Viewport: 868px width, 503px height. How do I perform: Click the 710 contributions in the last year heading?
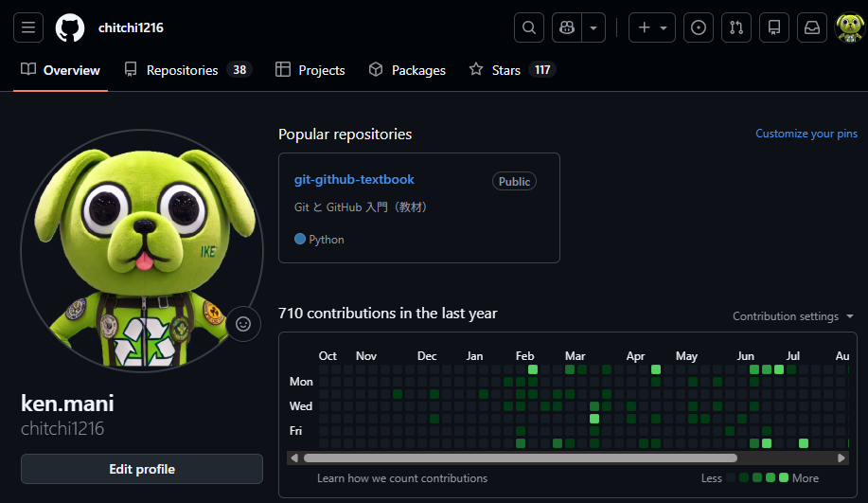click(x=387, y=313)
